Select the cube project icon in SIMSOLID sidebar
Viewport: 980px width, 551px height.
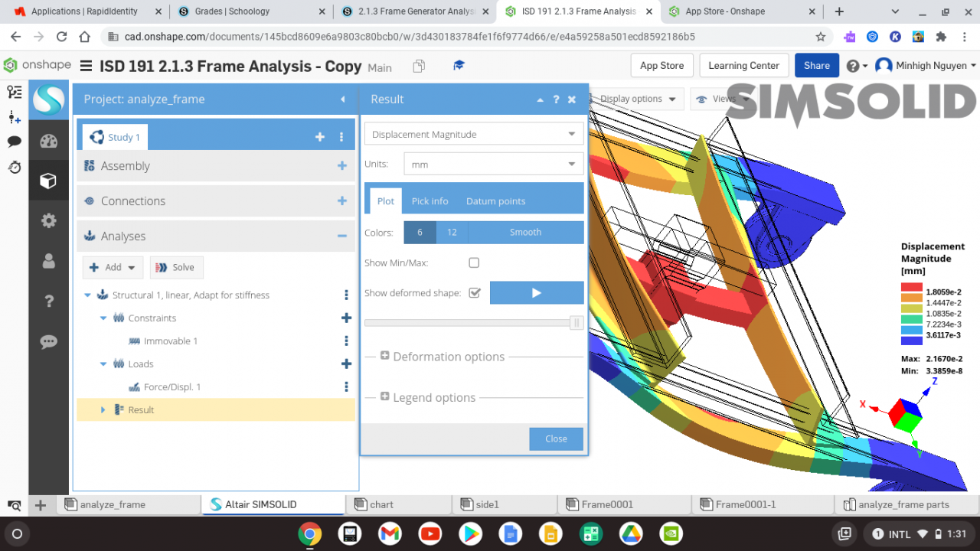pos(49,181)
